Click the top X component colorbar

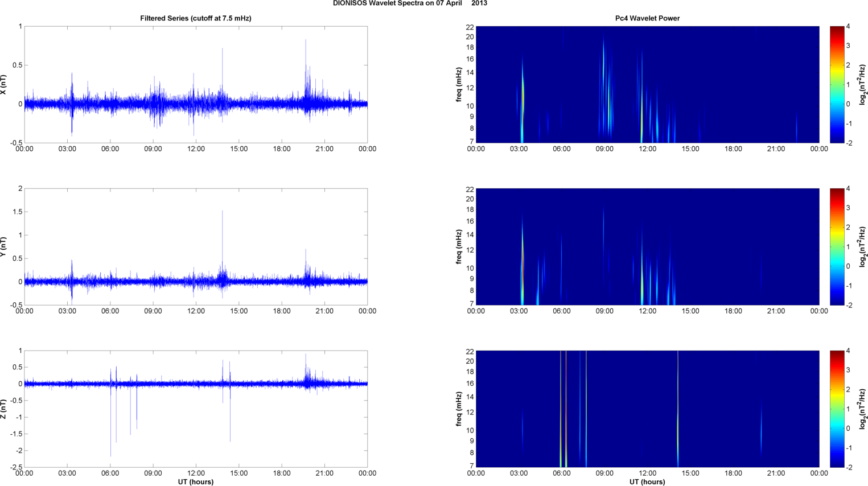coord(836,84)
